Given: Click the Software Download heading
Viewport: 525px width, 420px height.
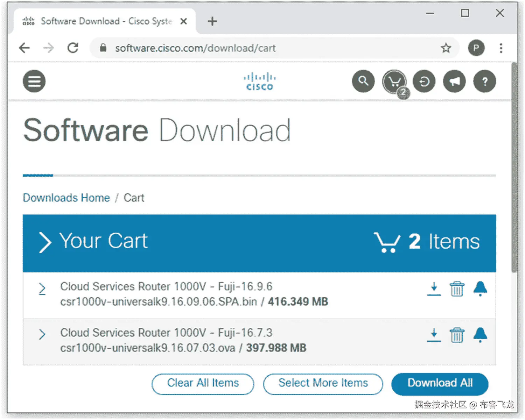Looking at the screenshot, I should [x=157, y=130].
